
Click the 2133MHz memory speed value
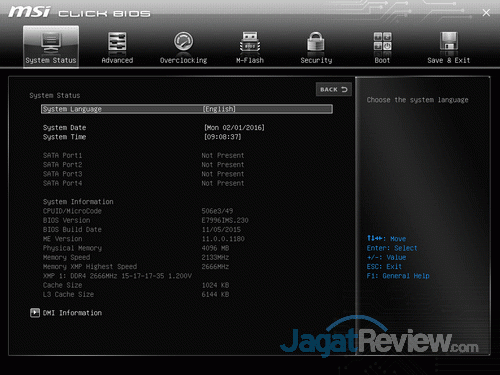[215, 258]
